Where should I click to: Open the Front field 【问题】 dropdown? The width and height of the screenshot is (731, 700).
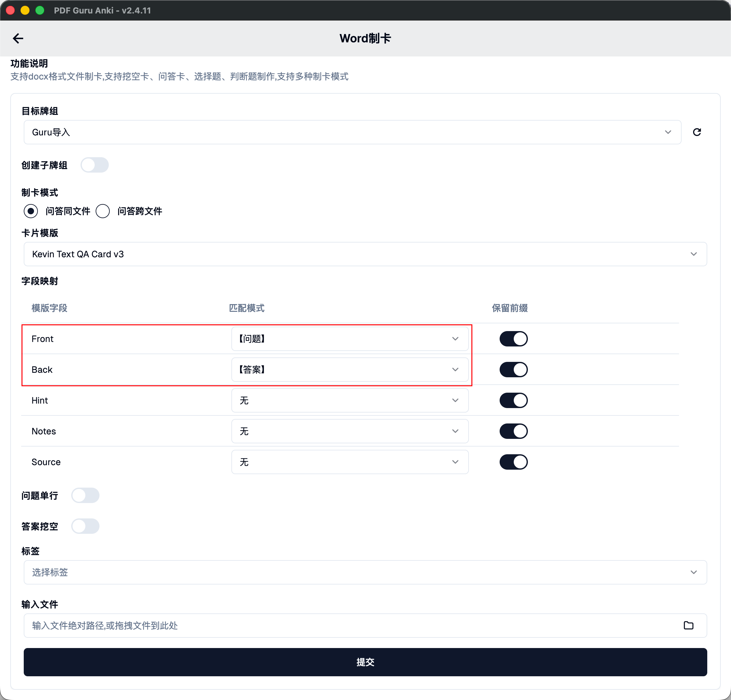(349, 339)
